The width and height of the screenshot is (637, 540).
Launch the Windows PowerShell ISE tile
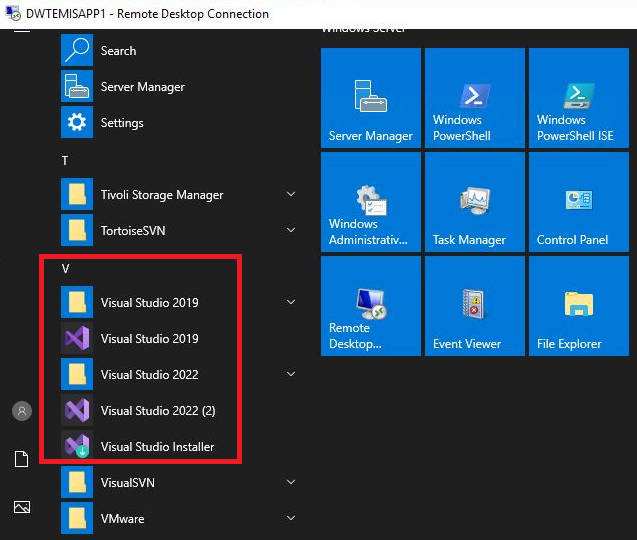tap(578, 98)
